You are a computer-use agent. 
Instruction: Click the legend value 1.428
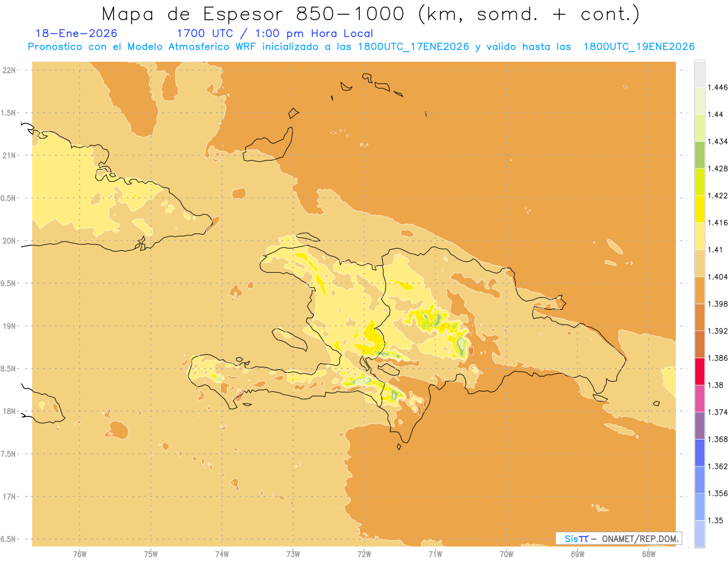(x=717, y=169)
